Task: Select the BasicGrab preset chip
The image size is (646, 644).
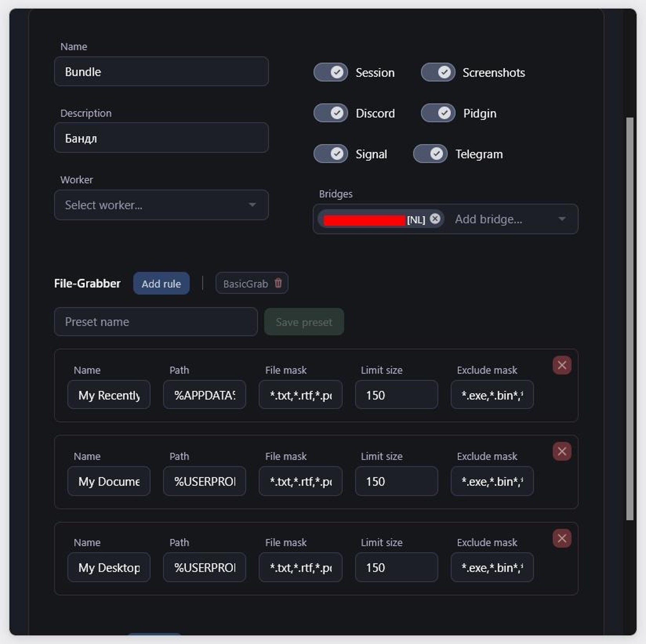Action: coord(245,284)
